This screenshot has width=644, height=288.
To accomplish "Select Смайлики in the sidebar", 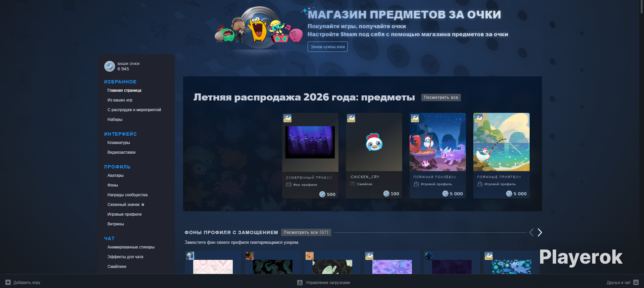I will pyautogui.click(x=117, y=267).
